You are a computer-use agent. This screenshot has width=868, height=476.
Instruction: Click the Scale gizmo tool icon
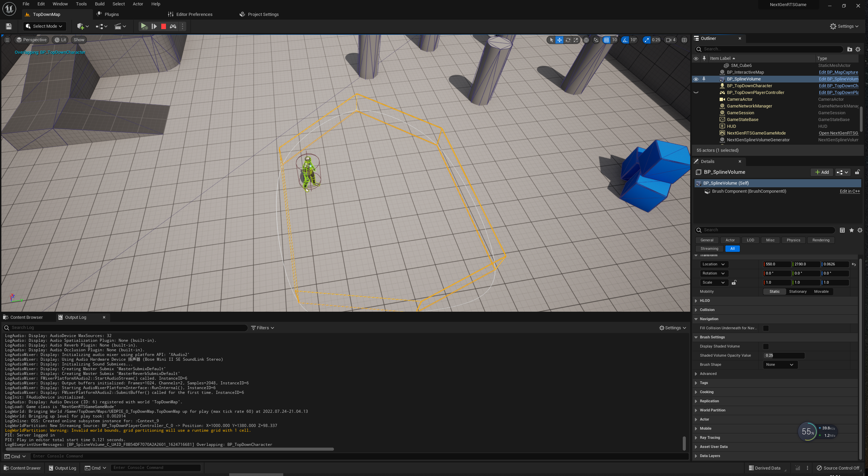tap(576, 40)
